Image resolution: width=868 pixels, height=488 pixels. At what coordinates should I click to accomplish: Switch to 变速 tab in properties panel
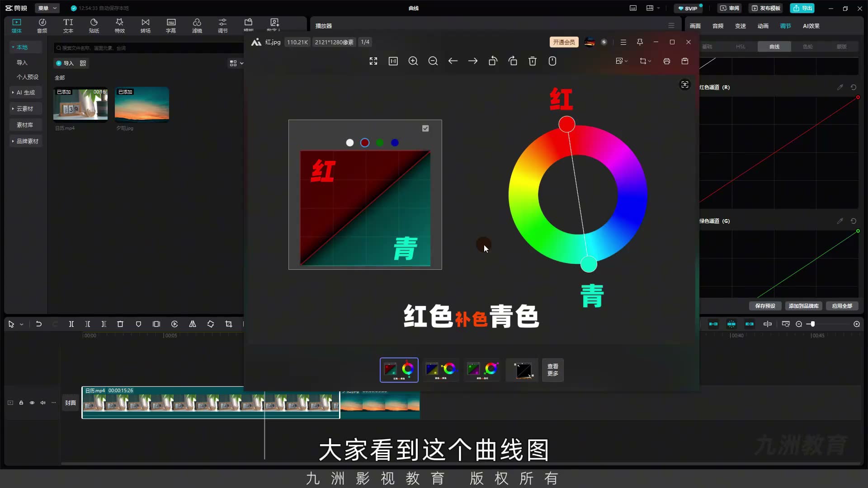tap(741, 26)
